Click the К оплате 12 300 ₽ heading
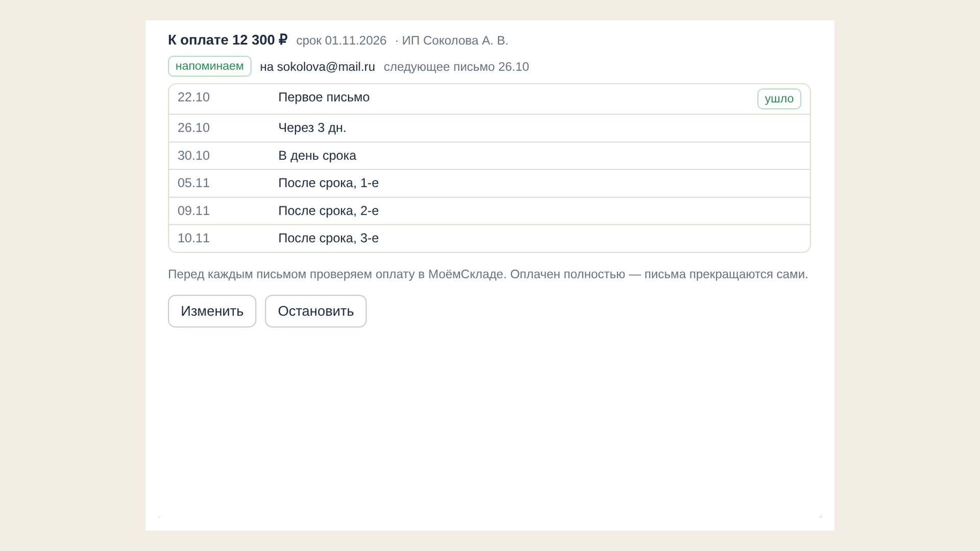Screen dimensions: 980x551 (x=228, y=40)
